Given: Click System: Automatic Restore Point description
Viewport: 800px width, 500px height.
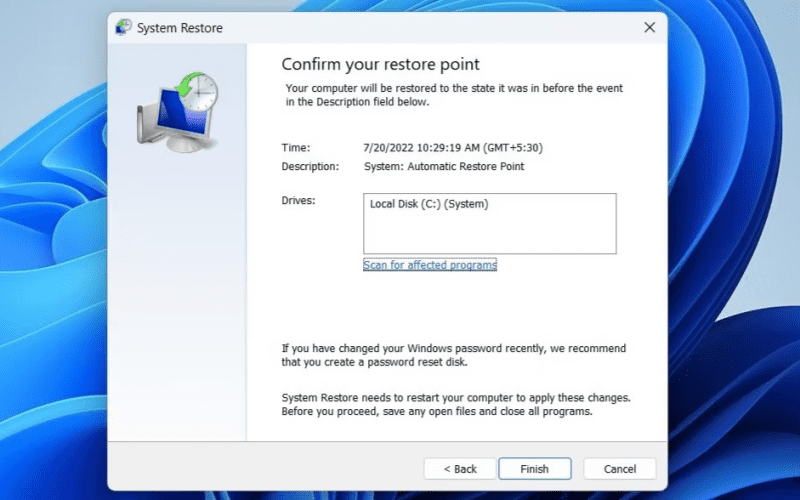Looking at the screenshot, I should pyautogui.click(x=444, y=166).
